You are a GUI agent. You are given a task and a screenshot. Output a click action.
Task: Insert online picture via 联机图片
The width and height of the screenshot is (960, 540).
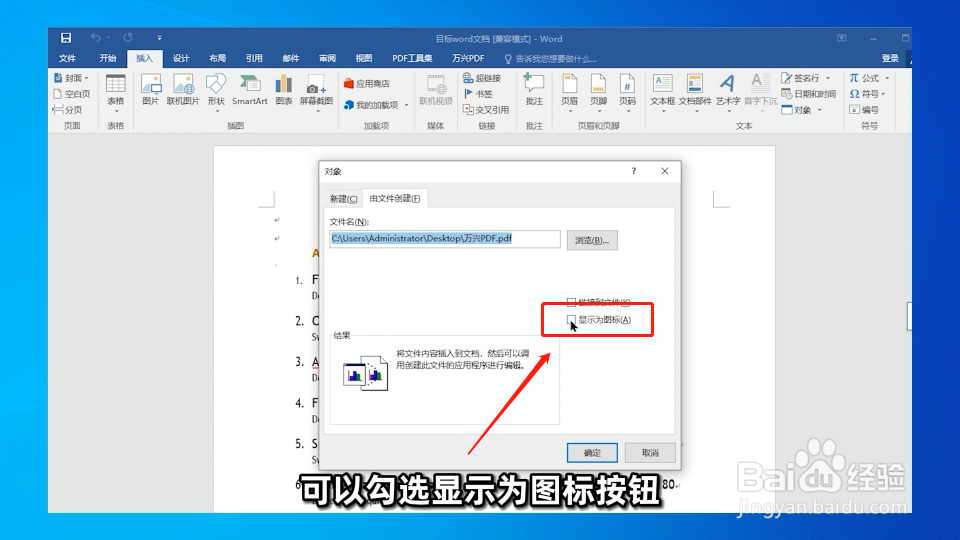[x=183, y=90]
